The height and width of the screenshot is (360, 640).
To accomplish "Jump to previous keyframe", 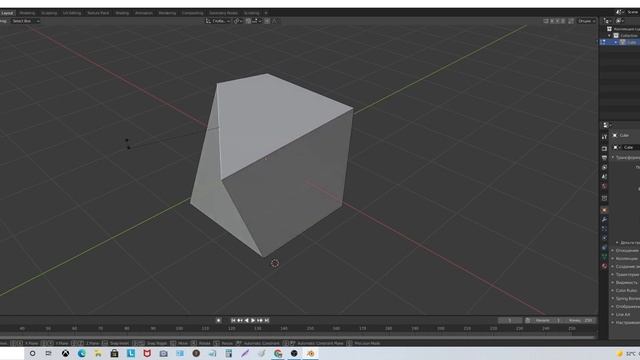I will click(x=240, y=320).
